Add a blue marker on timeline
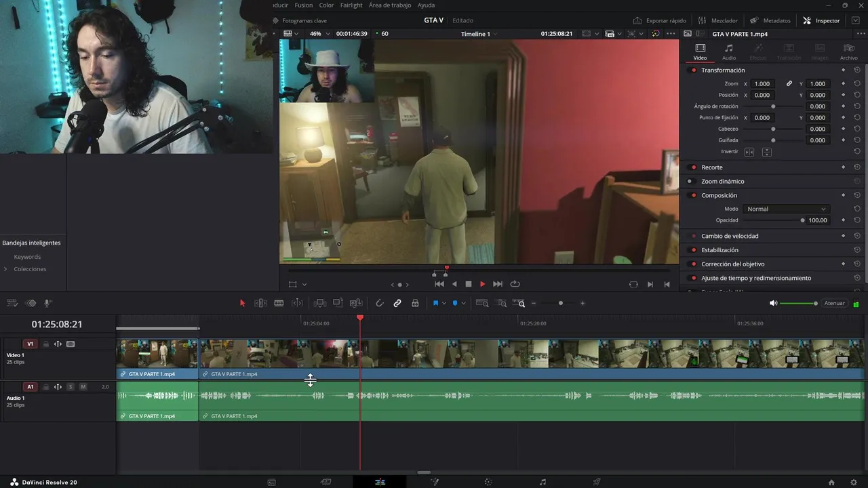Image resolution: width=868 pixels, height=488 pixels. (455, 303)
